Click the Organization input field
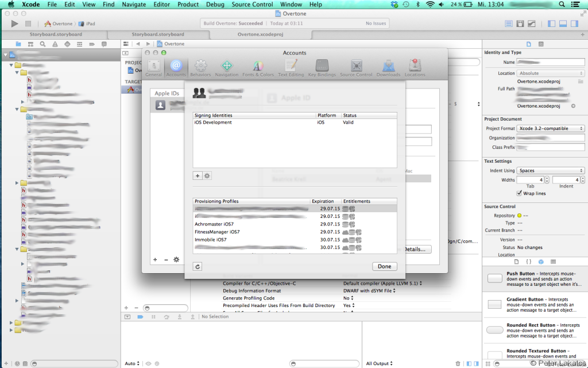The width and height of the screenshot is (588, 368). [551, 138]
